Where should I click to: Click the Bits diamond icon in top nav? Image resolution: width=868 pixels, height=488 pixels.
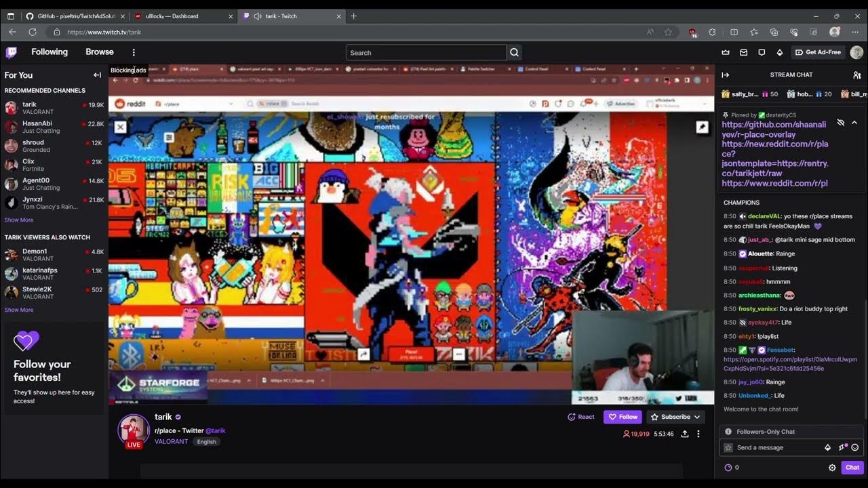[779, 52]
